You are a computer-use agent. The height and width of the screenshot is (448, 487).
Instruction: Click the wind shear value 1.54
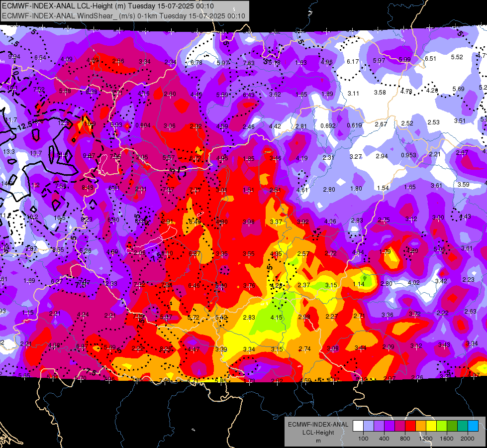click(383, 188)
